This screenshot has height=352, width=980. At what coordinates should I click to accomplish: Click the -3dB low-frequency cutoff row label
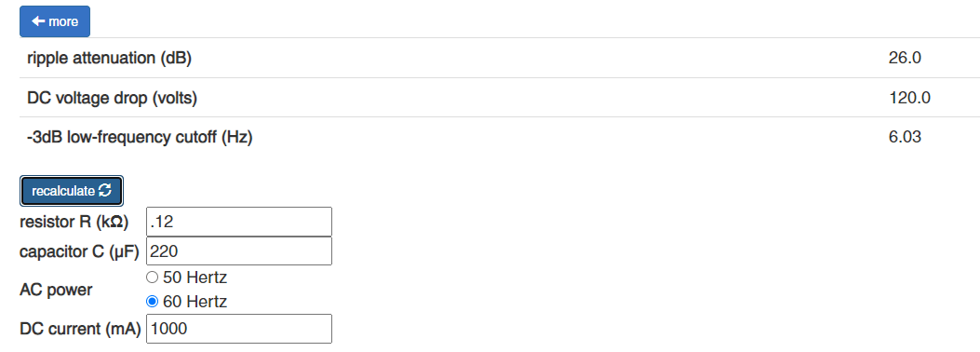point(140,137)
